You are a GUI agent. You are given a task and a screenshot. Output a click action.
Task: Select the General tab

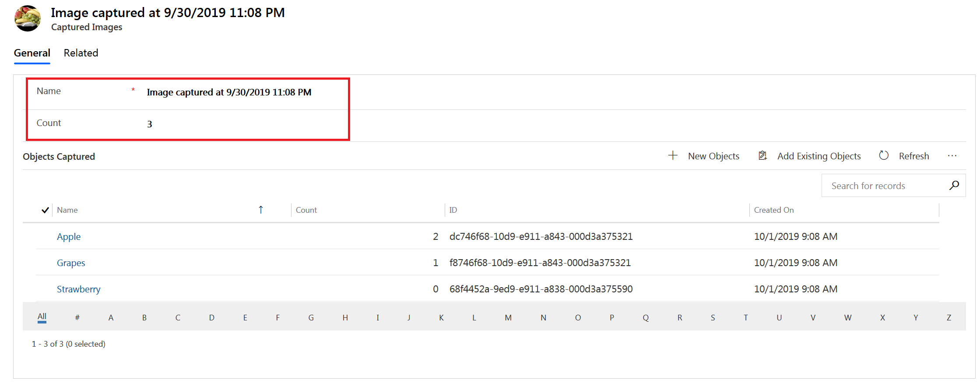(32, 53)
